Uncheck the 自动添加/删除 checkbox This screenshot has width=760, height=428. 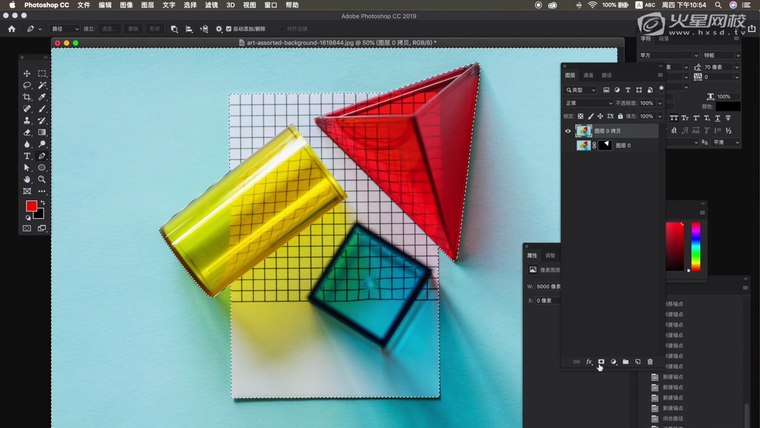click(229, 29)
